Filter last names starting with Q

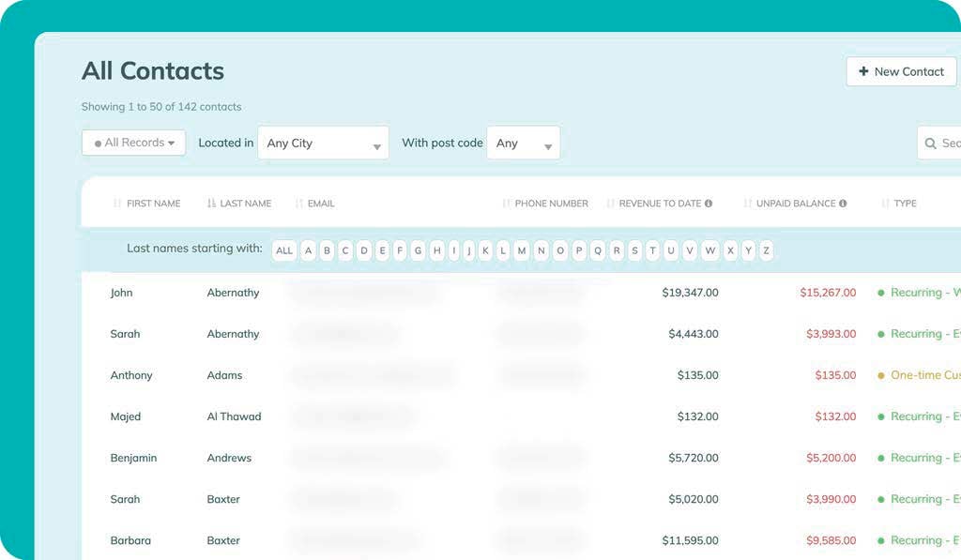(x=598, y=250)
